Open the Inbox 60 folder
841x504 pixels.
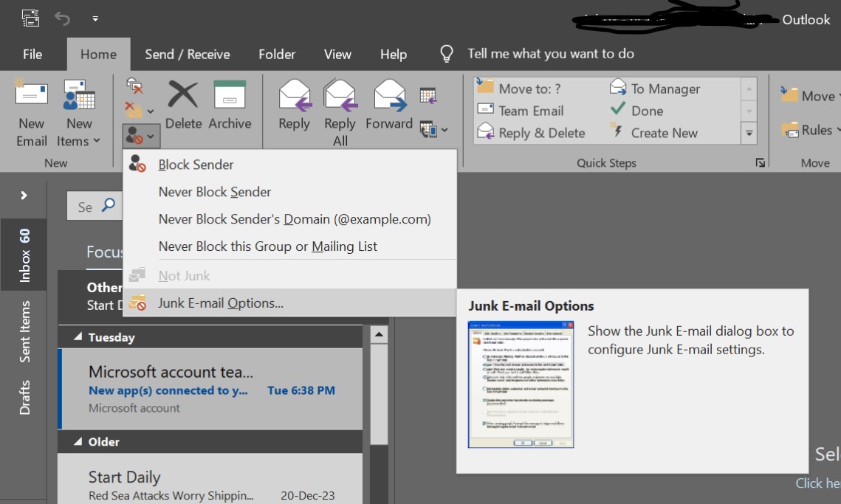click(24, 255)
